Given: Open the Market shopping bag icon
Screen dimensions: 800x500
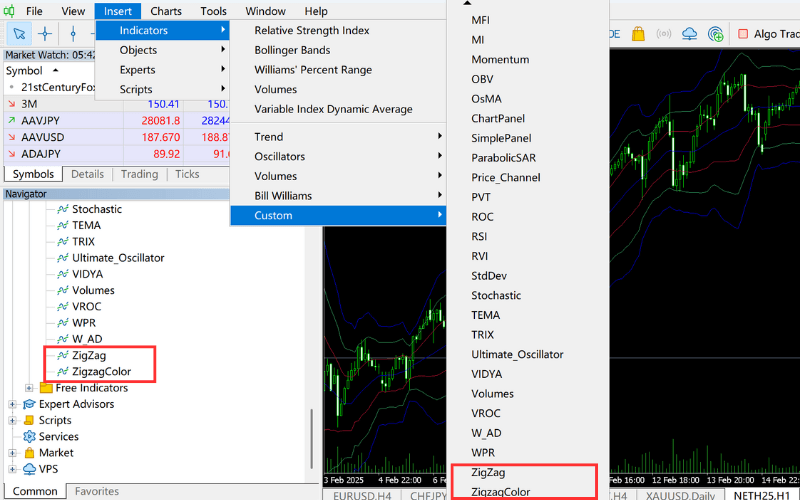Looking at the screenshot, I should 640,34.
